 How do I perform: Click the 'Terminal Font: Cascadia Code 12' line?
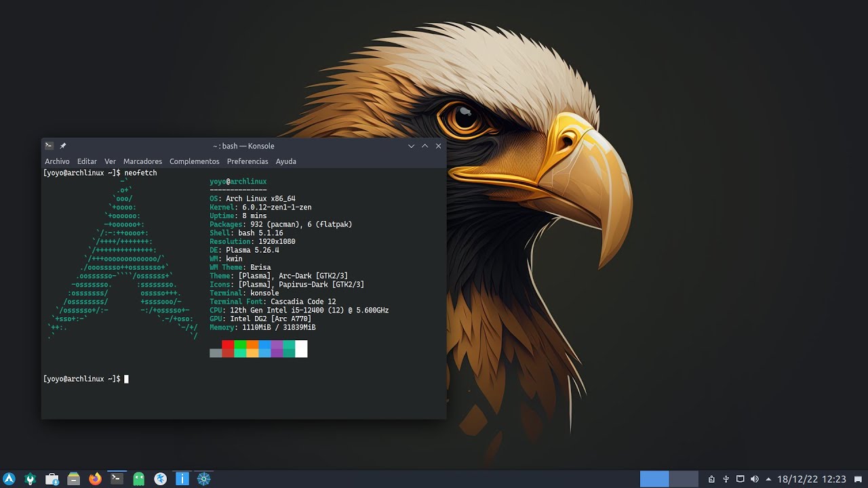pos(273,302)
